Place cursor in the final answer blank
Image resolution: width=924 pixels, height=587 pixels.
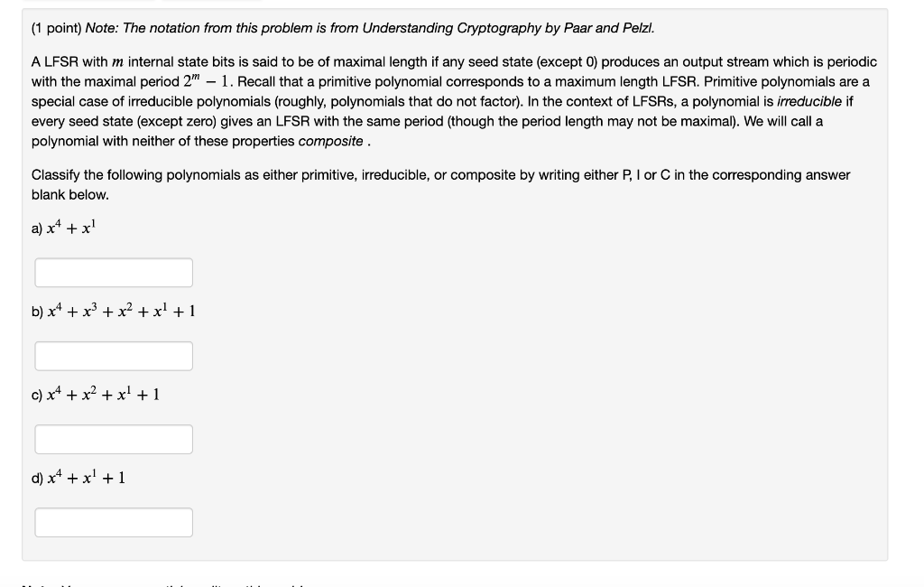[x=113, y=522]
